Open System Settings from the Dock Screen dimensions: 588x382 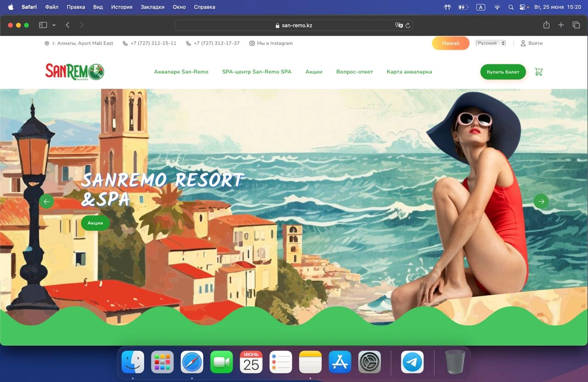[370, 362]
